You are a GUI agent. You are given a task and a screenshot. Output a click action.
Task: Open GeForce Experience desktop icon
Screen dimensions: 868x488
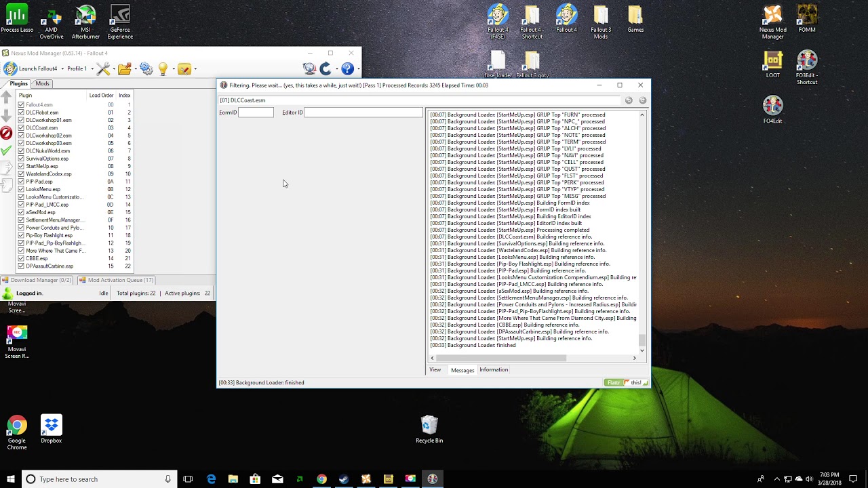(120, 22)
